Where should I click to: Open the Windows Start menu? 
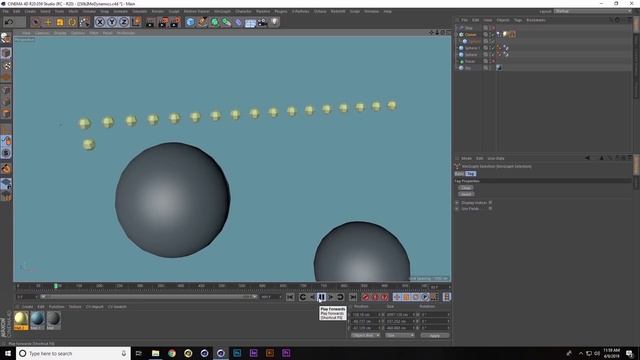(8, 353)
